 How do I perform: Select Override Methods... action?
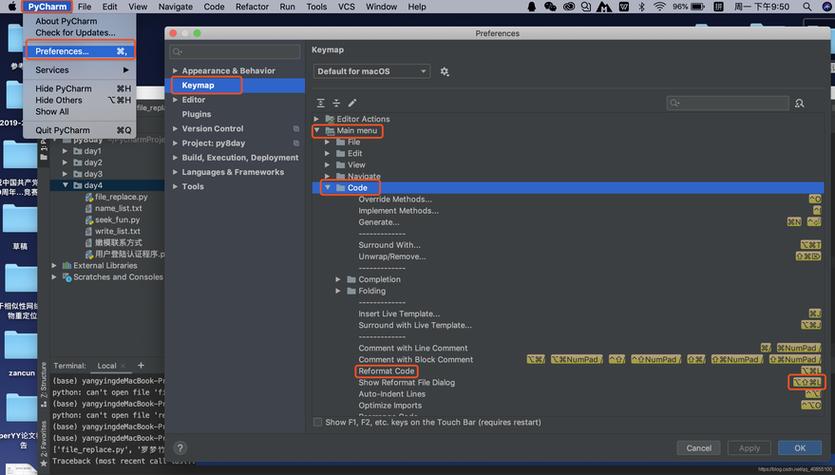[395, 199]
